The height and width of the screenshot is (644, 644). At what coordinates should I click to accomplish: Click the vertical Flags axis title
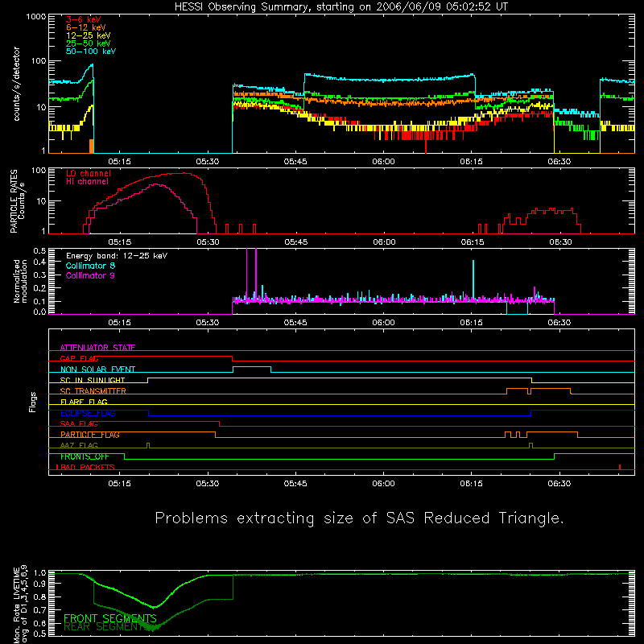click(x=33, y=402)
